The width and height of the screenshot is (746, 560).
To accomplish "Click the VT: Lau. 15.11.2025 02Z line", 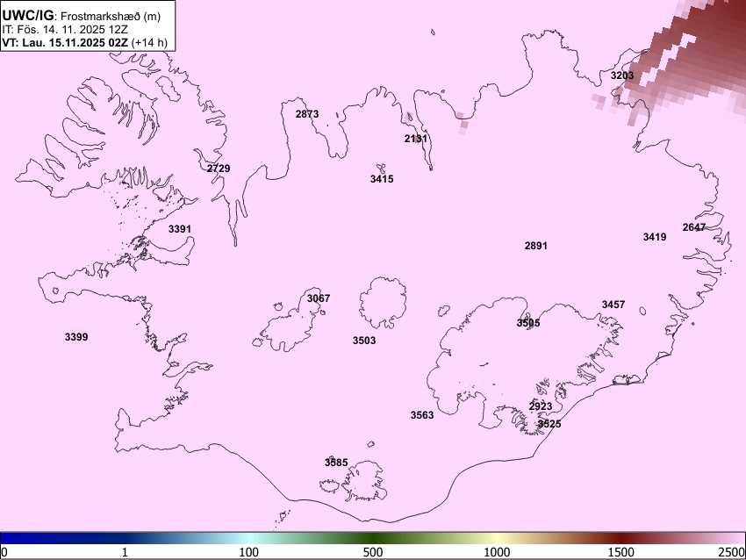I will click(x=84, y=42).
